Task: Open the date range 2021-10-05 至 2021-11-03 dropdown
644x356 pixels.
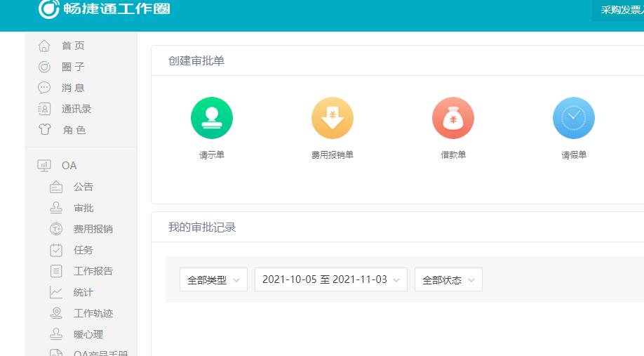Action: 331,279
